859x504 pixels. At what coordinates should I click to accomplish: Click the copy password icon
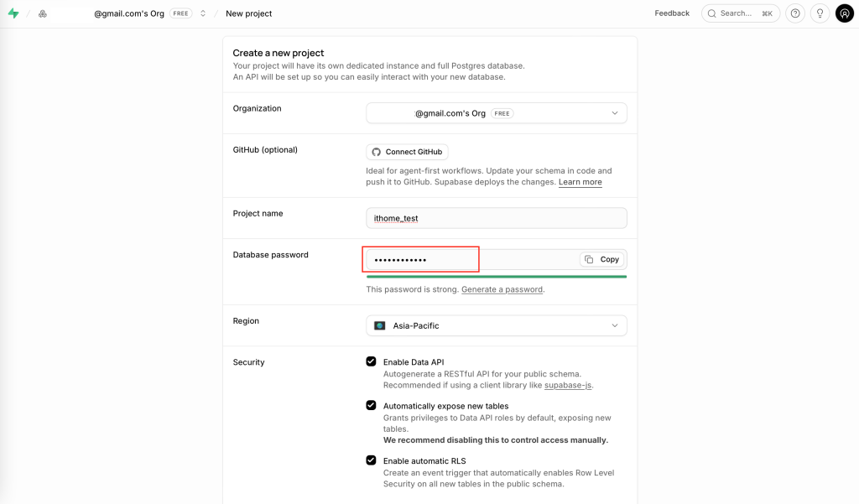(x=589, y=259)
